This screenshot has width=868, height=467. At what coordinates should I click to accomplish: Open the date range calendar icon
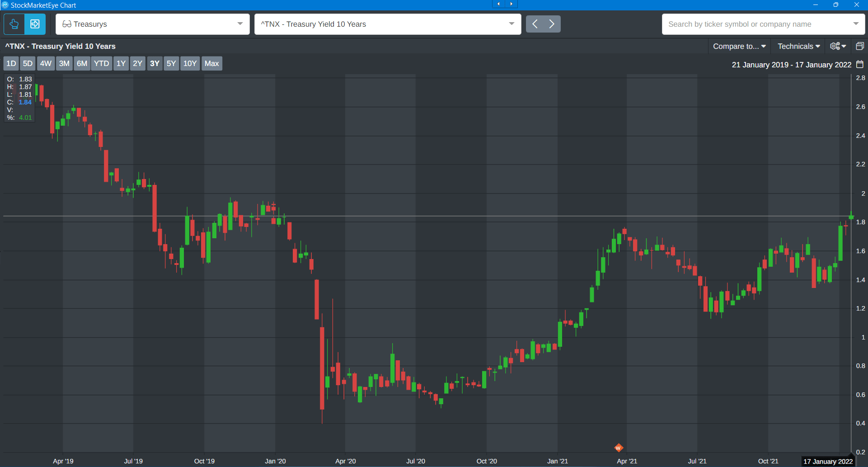860,64
